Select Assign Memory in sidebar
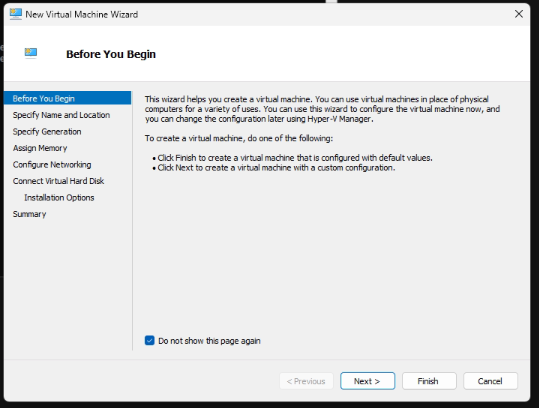The image size is (539, 408). point(40,148)
